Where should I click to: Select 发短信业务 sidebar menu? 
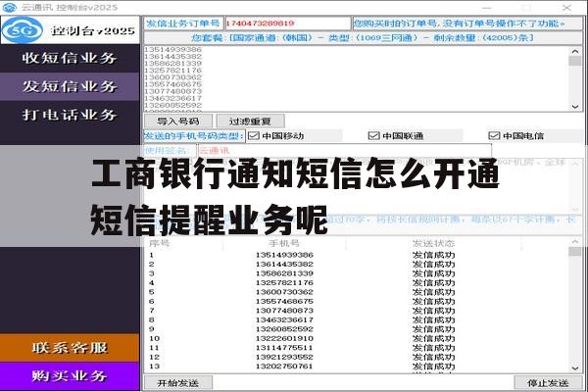(70, 86)
